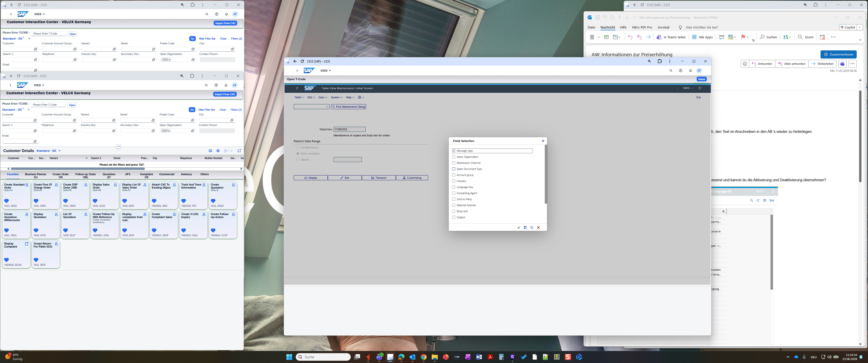This screenshot has height=363, width=868.
Task: Click In Teams teilen in Outlook ribbon
Action: coord(671,37)
